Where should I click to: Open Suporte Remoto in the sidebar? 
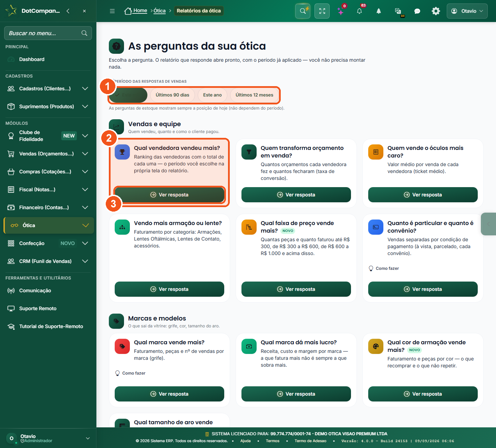48,308
